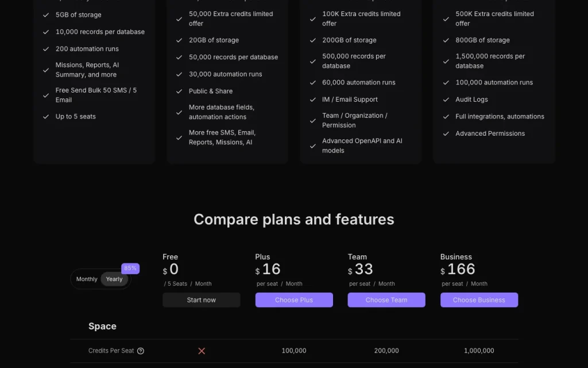Click the $33 Team price
Viewport: 588px width, 368px height.
coord(361,269)
